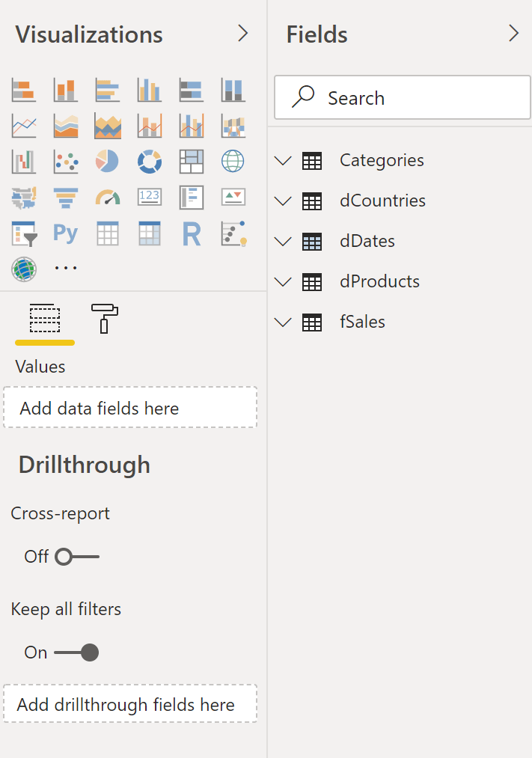Select the stacked bar chart visual
The image size is (532, 758).
click(x=23, y=89)
